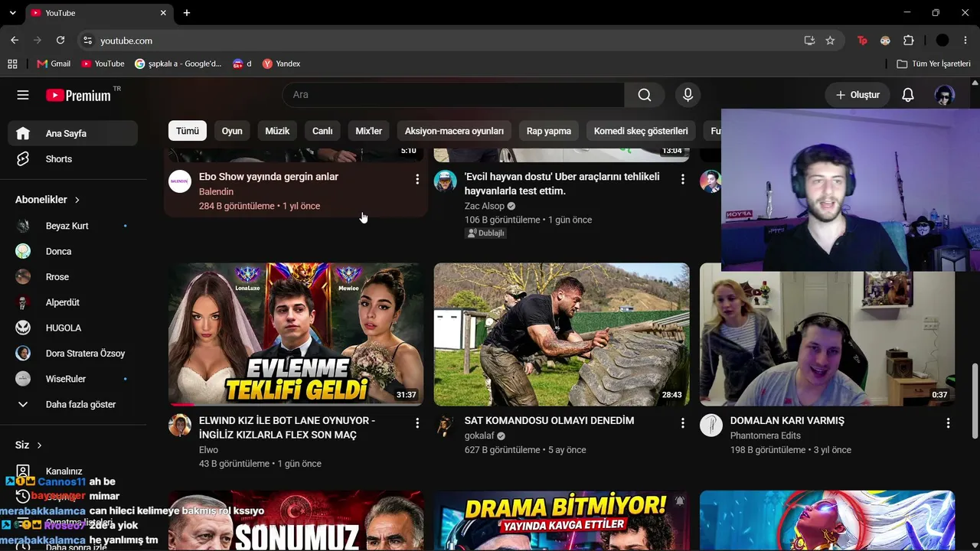Open the Gmail bookmark

[x=54, y=64]
